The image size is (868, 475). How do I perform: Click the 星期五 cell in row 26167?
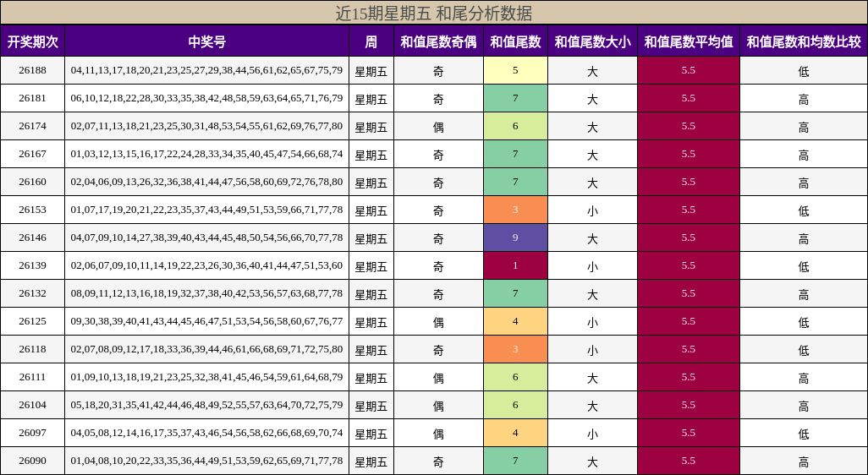(x=371, y=155)
